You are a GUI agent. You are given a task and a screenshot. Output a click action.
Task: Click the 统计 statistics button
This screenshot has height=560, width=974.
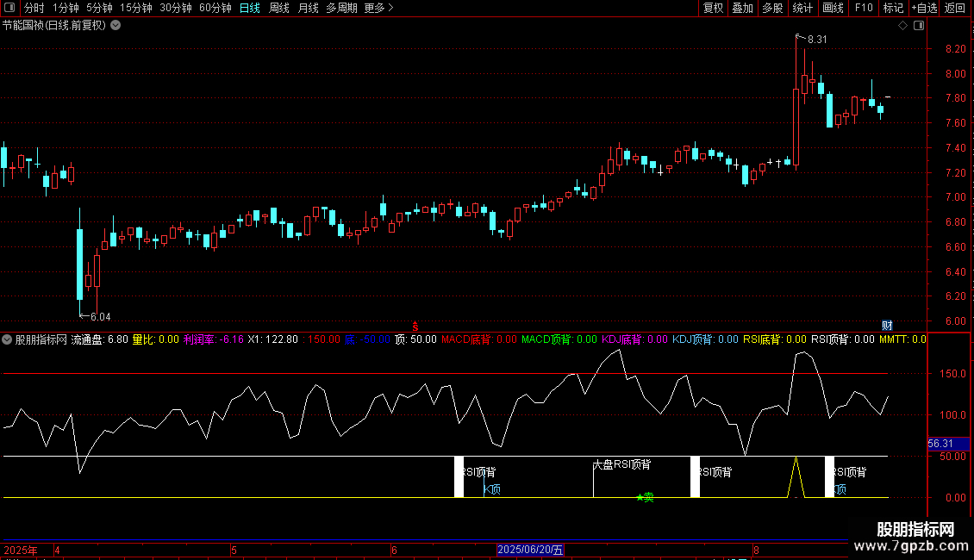pyautogui.click(x=802, y=8)
